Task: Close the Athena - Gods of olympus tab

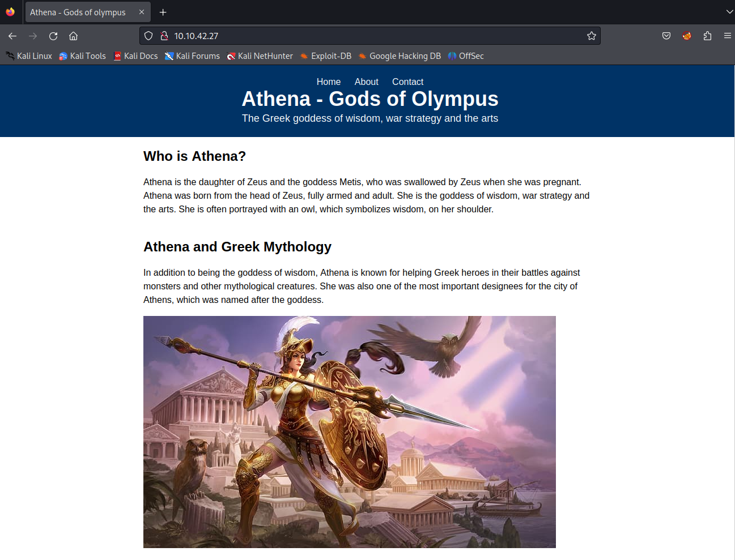Action: click(x=142, y=12)
